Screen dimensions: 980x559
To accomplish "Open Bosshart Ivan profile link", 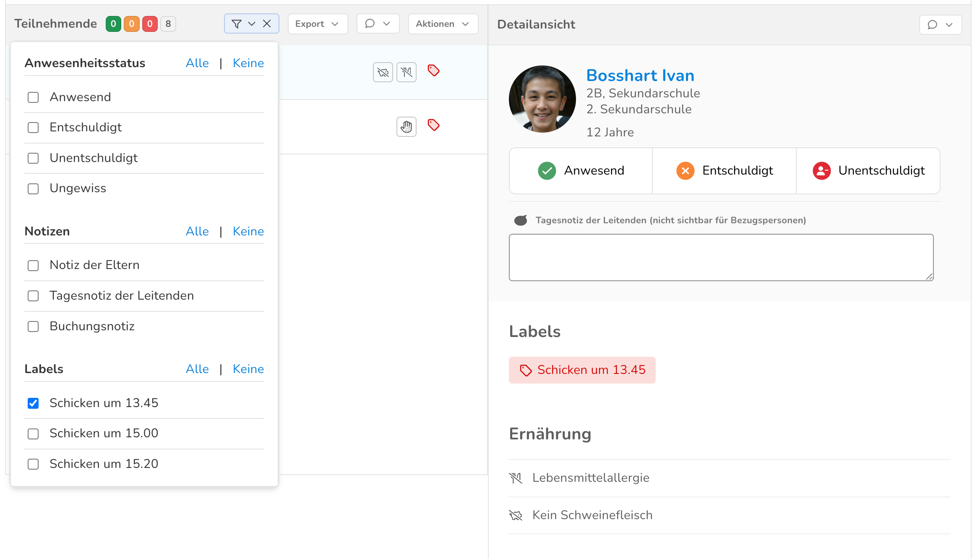I will pos(640,76).
